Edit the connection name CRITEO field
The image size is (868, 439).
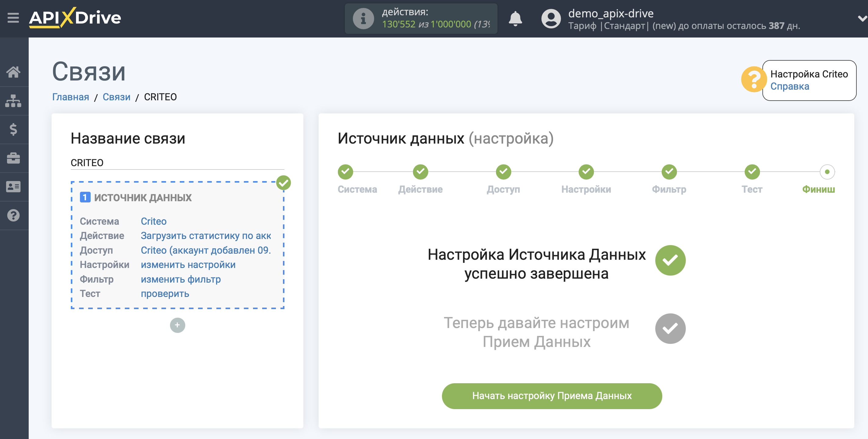click(177, 162)
